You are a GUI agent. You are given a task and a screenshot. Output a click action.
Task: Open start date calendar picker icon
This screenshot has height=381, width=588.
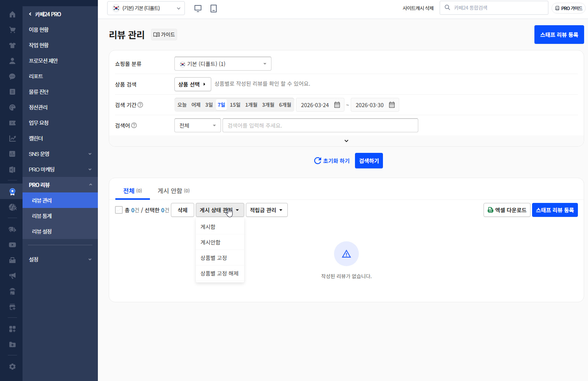[x=337, y=105]
